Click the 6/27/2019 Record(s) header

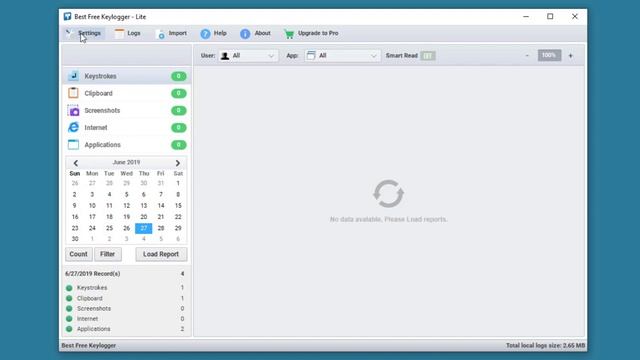point(93,274)
